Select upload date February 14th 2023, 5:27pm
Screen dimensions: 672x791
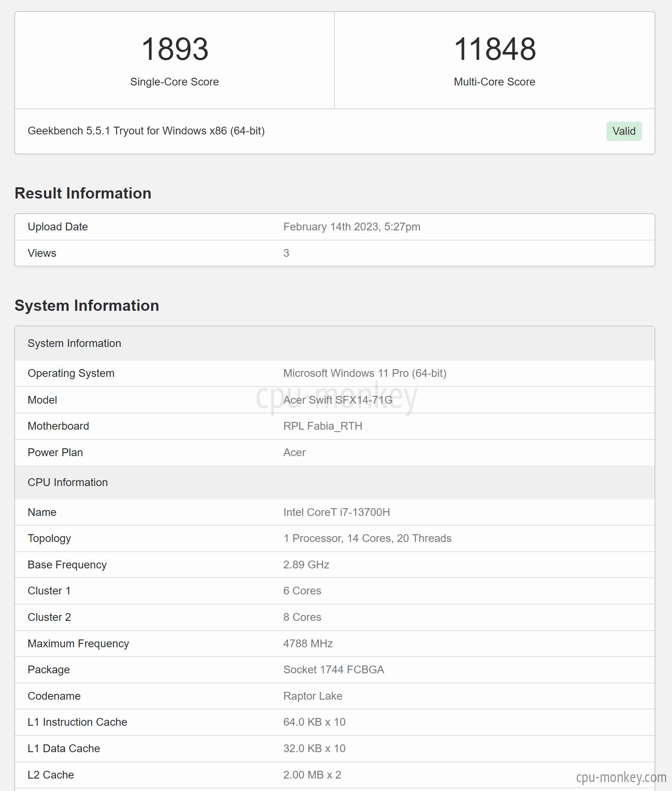[x=352, y=227]
